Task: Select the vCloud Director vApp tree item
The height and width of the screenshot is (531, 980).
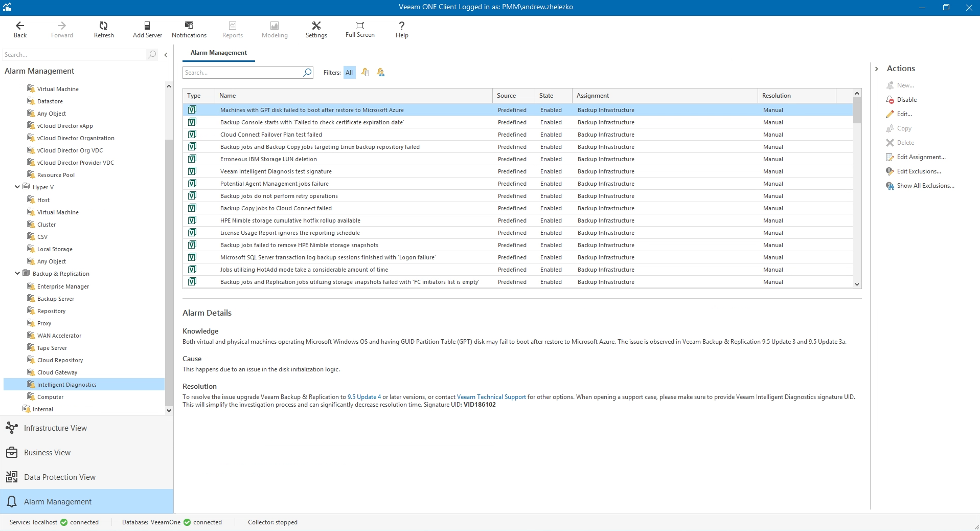Action: pos(65,126)
